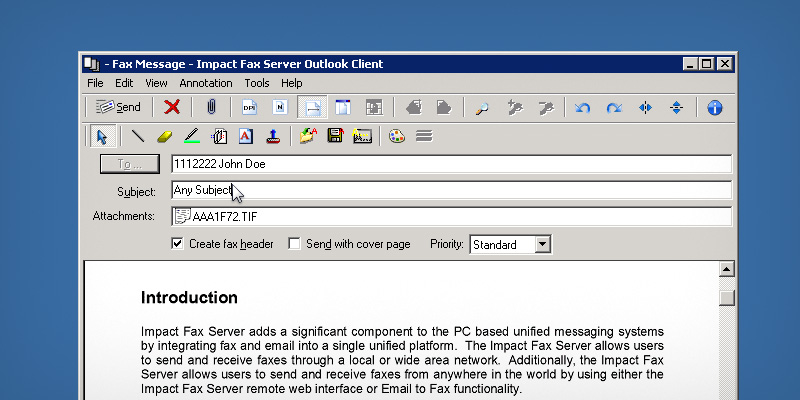Select the eraser annotation tool
Image resolution: width=800 pixels, height=400 pixels.
[x=165, y=136]
